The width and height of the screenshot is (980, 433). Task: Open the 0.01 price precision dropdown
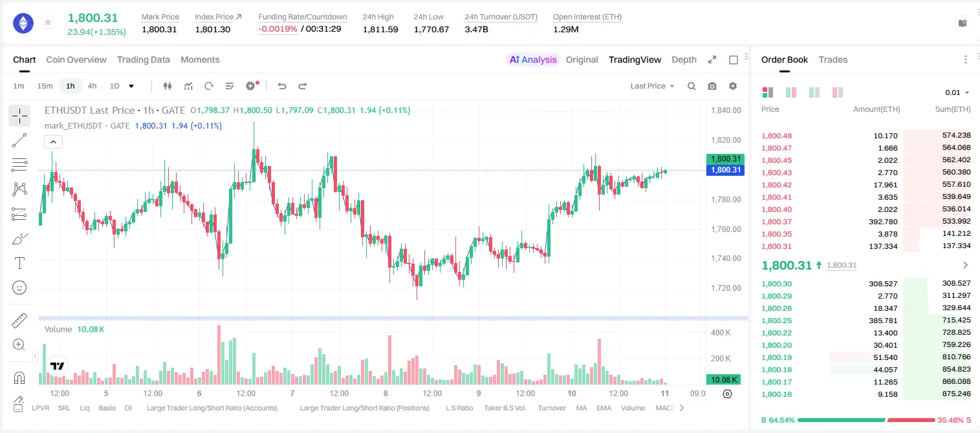[957, 93]
